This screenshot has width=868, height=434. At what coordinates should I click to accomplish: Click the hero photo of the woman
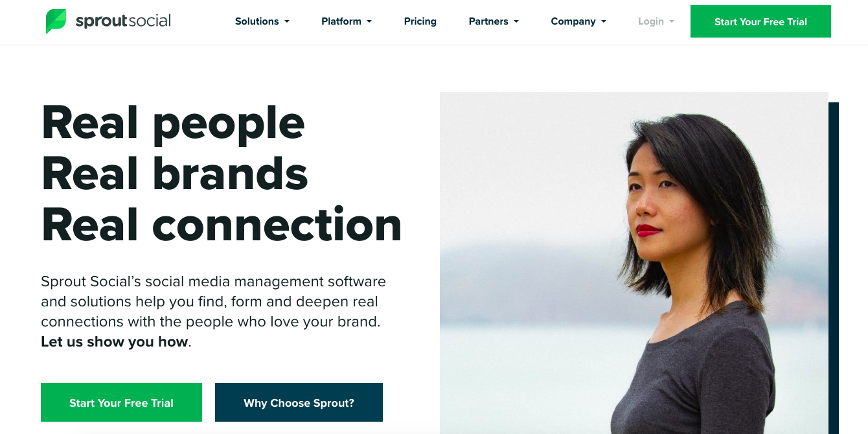click(x=634, y=263)
